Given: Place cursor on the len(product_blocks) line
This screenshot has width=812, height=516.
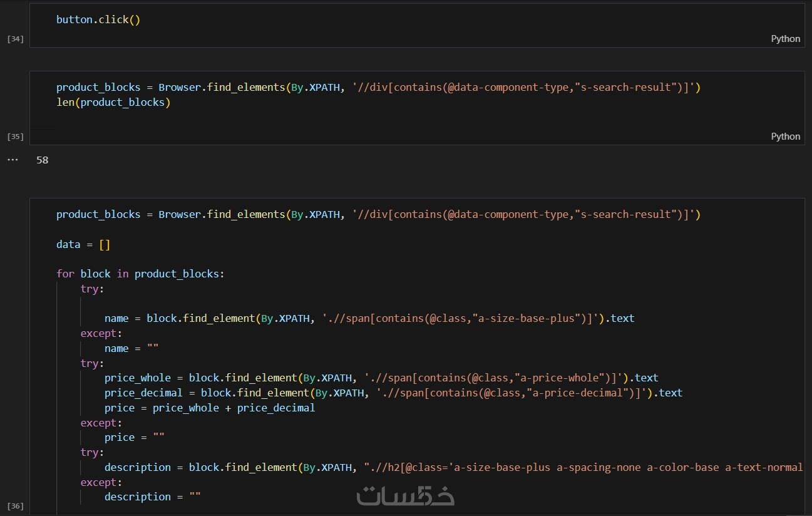Looking at the screenshot, I should coord(113,103).
